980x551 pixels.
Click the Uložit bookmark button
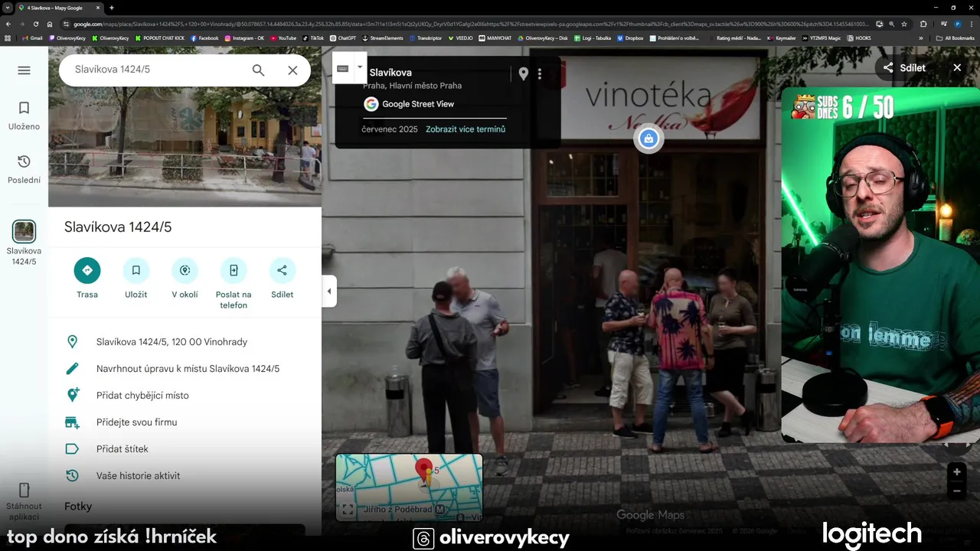pos(136,270)
